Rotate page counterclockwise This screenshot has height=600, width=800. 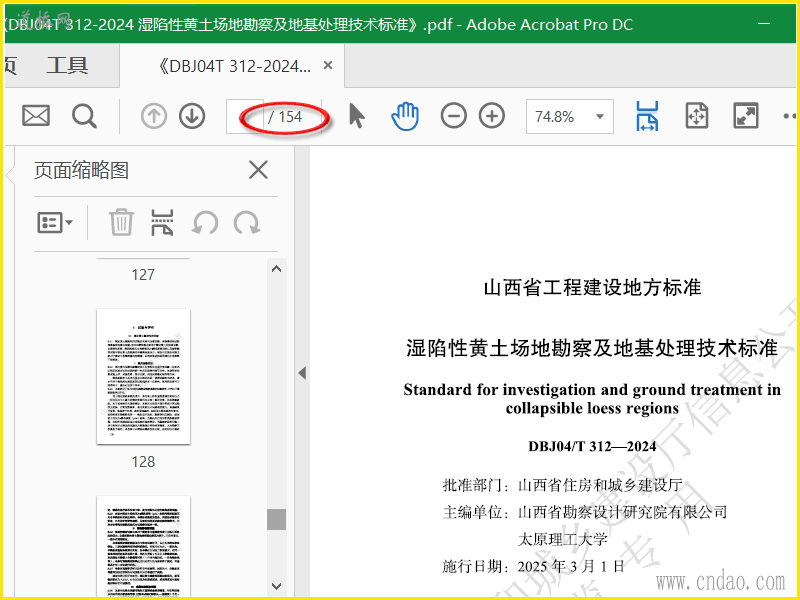pos(205,223)
